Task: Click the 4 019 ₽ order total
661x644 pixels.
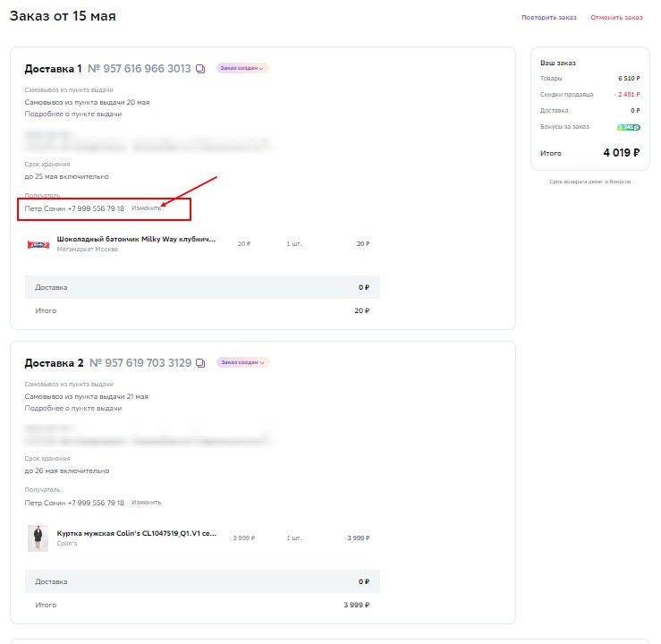Action: (x=621, y=152)
